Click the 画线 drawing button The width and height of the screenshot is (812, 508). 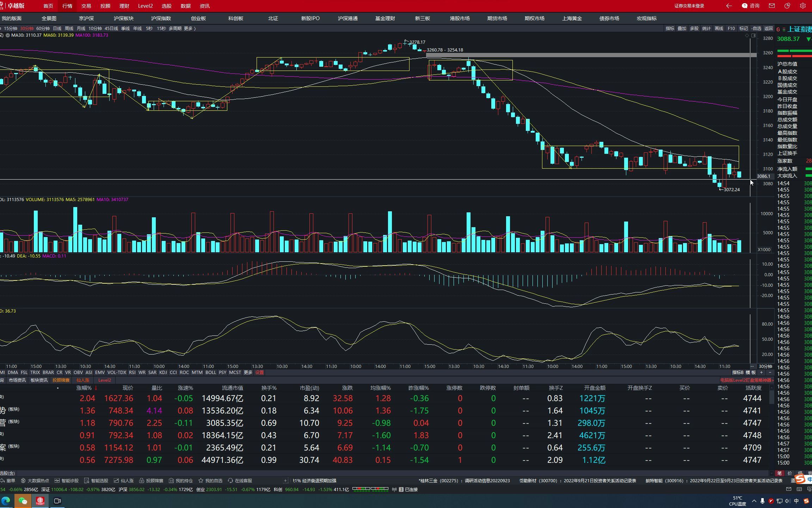719,28
